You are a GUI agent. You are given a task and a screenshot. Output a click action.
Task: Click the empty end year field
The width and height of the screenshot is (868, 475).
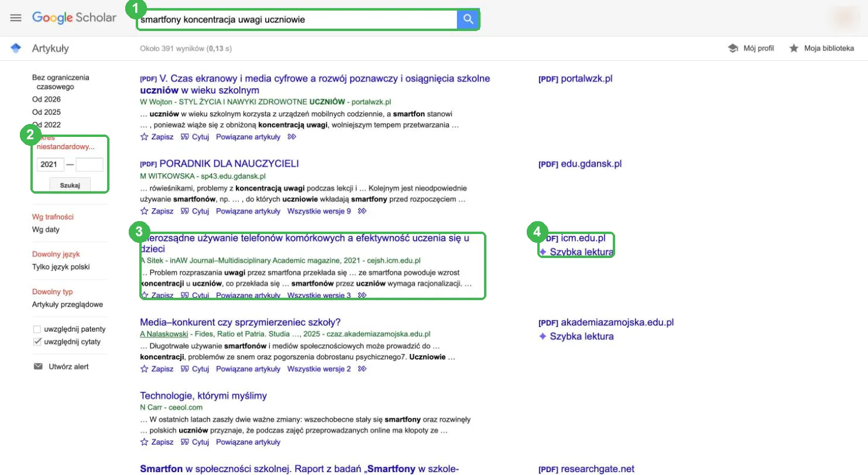[x=90, y=164]
